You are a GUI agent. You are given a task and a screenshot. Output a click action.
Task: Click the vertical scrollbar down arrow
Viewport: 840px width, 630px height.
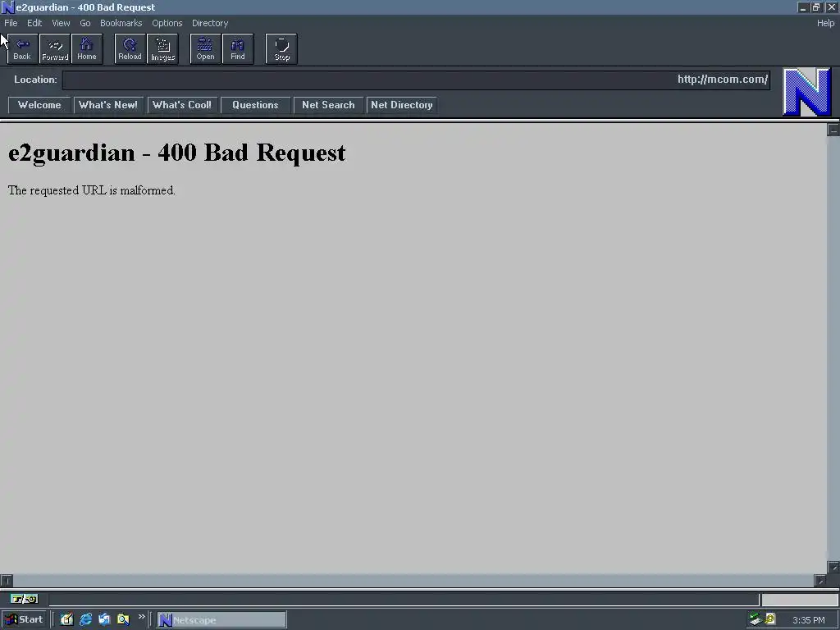coord(833,568)
